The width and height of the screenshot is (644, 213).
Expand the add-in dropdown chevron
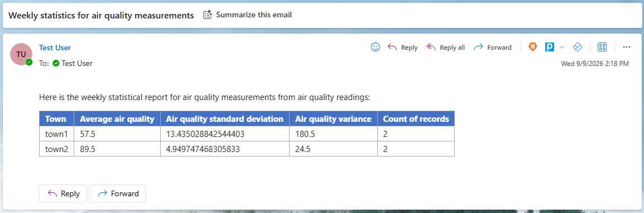tap(562, 48)
